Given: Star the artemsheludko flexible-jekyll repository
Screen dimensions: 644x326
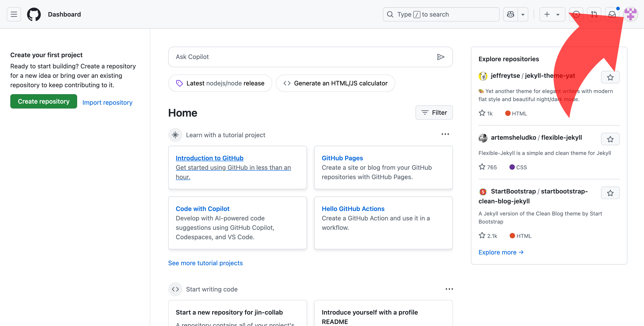Looking at the screenshot, I should click(610, 139).
